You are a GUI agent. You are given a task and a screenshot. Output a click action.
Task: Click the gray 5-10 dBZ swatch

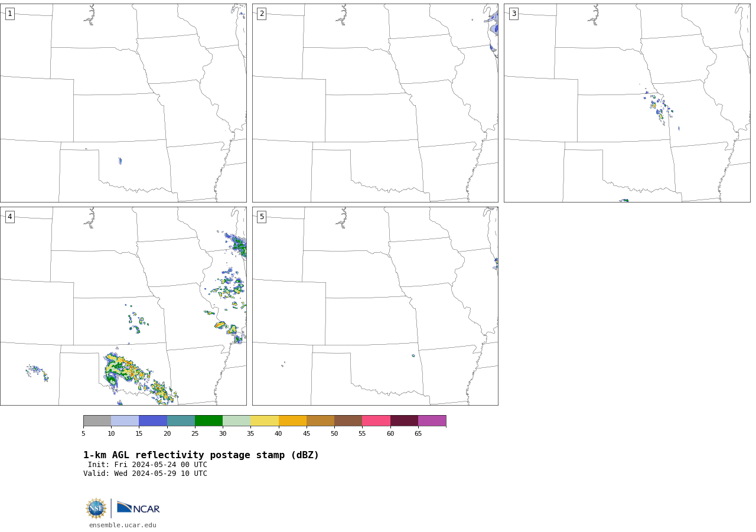pyautogui.click(x=97, y=421)
